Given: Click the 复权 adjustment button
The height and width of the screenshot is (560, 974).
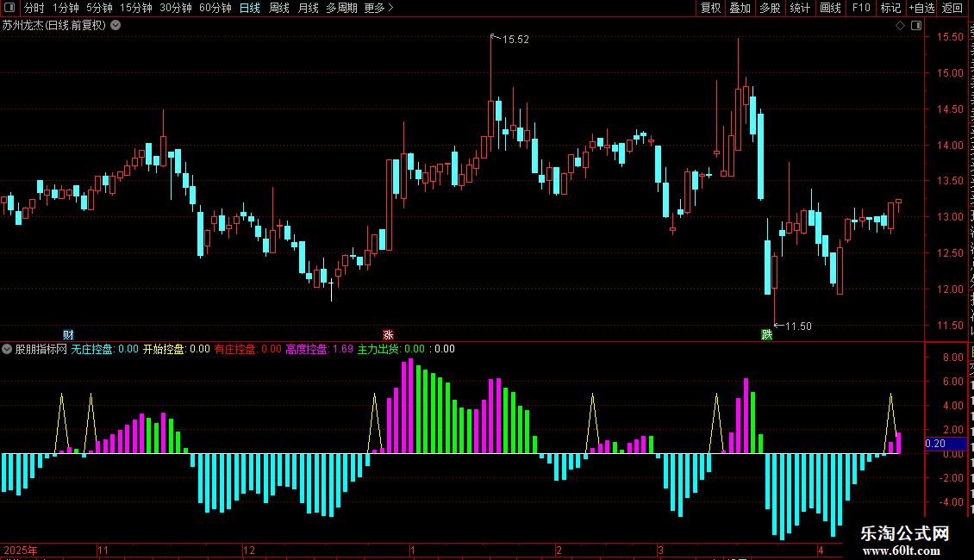Looking at the screenshot, I should click(x=710, y=8).
